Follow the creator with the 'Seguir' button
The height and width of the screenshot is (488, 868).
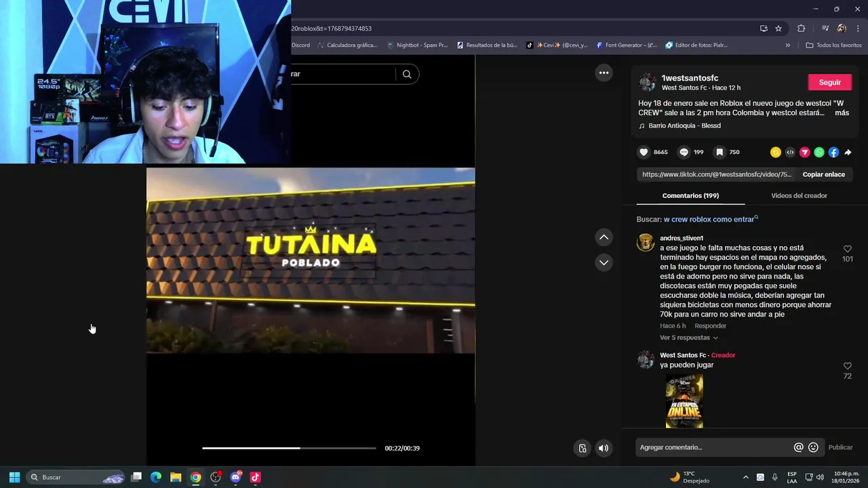click(x=829, y=82)
